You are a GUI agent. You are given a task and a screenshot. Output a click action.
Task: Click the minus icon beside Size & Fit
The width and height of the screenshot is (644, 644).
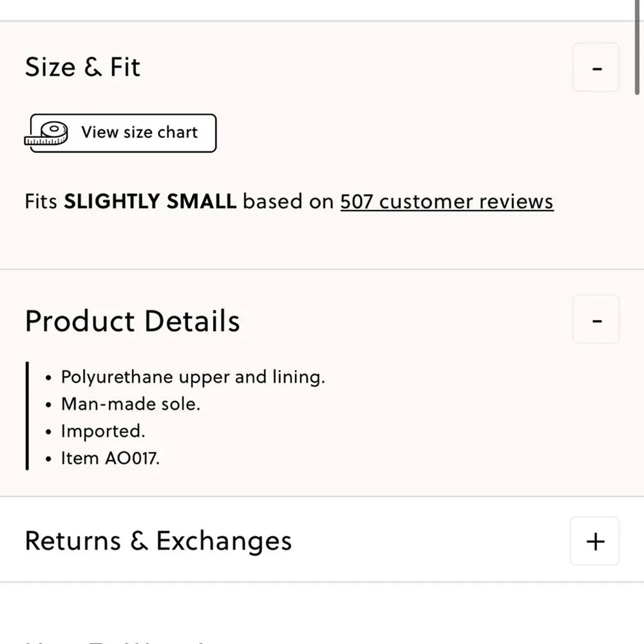[x=596, y=68]
